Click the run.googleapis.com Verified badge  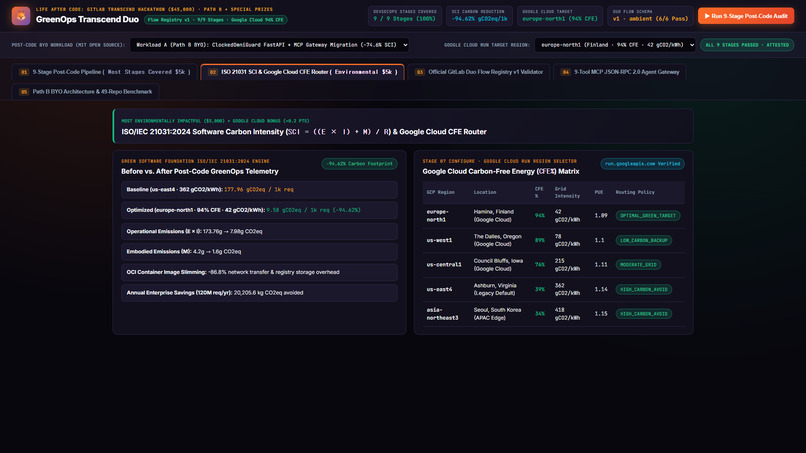coord(642,164)
